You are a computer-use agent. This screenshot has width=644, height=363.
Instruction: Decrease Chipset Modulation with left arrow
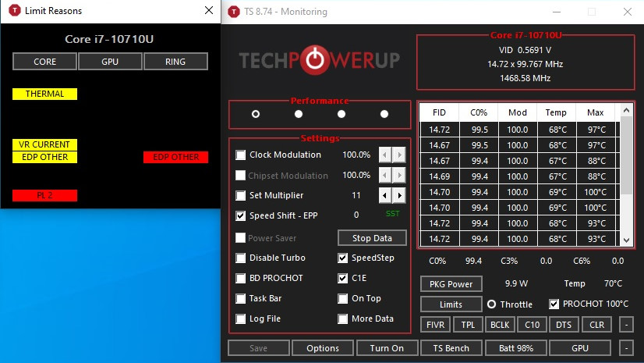coord(385,175)
